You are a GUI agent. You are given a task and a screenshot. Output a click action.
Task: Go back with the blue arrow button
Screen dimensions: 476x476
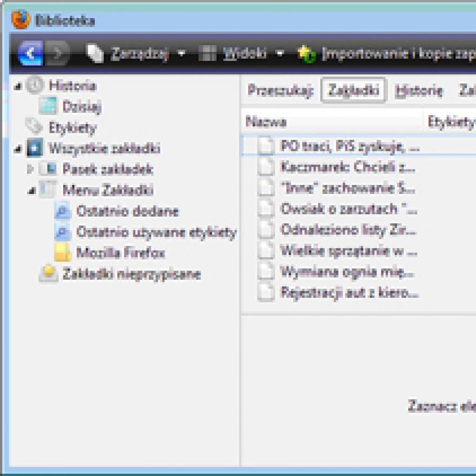[30, 53]
